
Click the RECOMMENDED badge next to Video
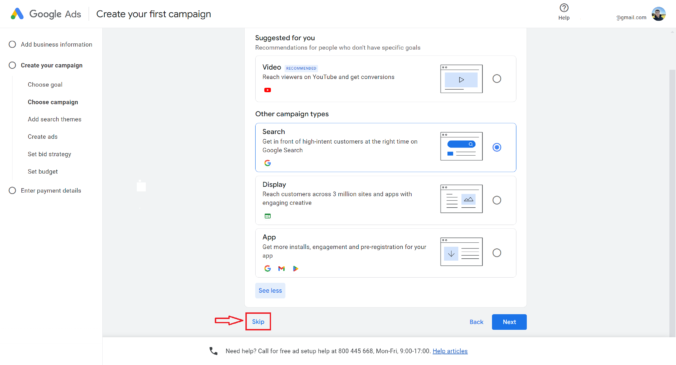pyautogui.click(x=301, y=68)
